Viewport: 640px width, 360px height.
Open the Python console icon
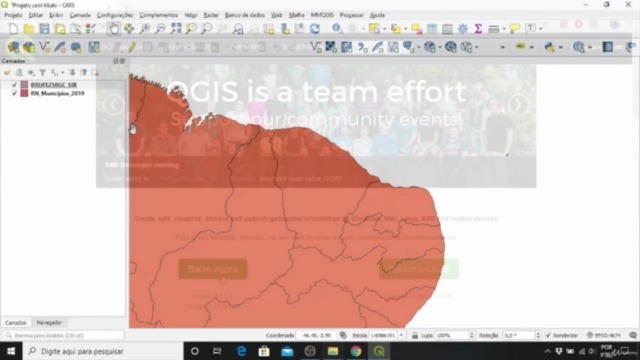(549, 47)
